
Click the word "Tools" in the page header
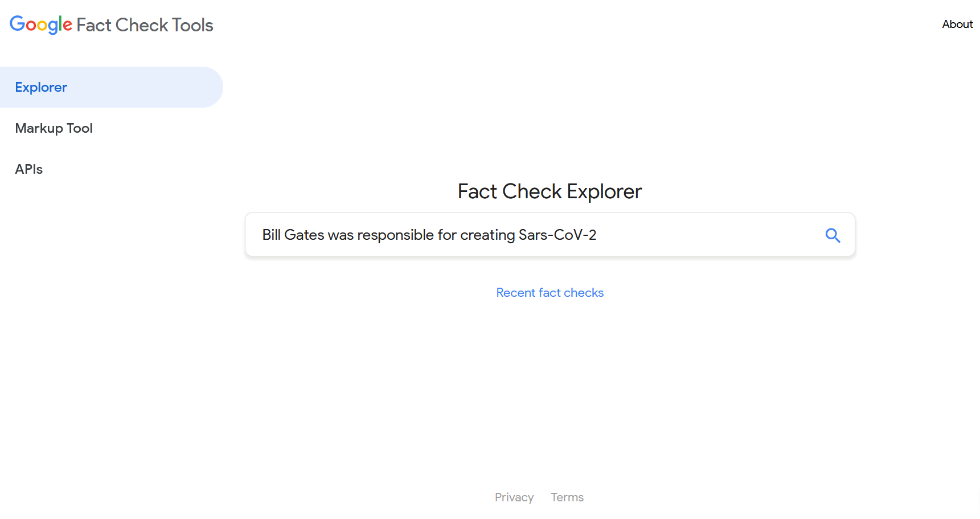[x=192, y=25]
